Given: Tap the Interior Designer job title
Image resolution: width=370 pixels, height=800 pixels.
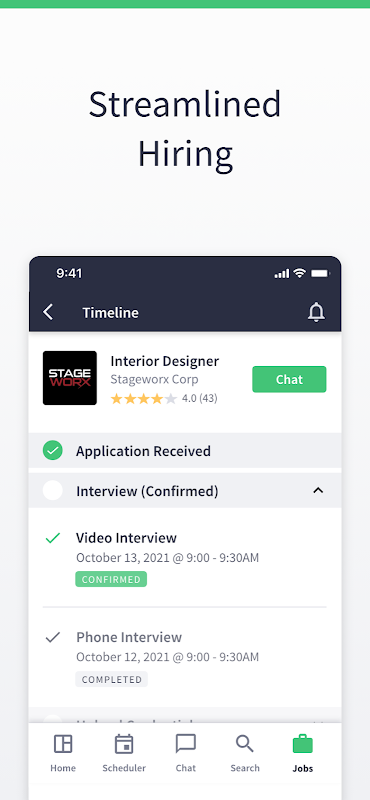Looking at the screenshot, I should pyautogui.click(x=165, y=361).
